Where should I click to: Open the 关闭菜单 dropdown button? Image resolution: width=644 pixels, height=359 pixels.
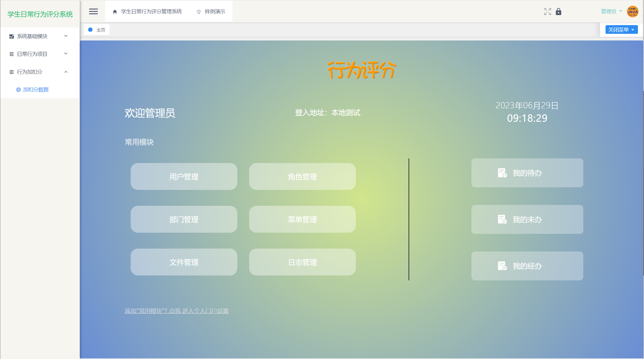[621, 29]
